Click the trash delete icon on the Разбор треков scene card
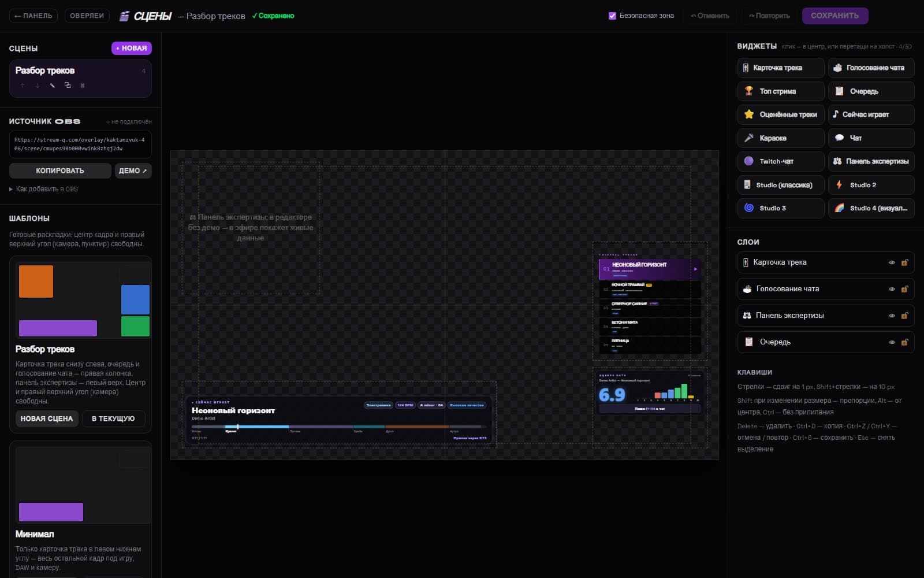The image size is (924, 578). [83, 86]
